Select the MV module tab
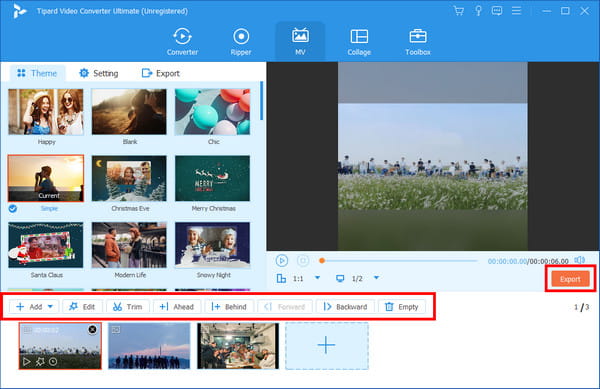 click(x=300, y=42)
